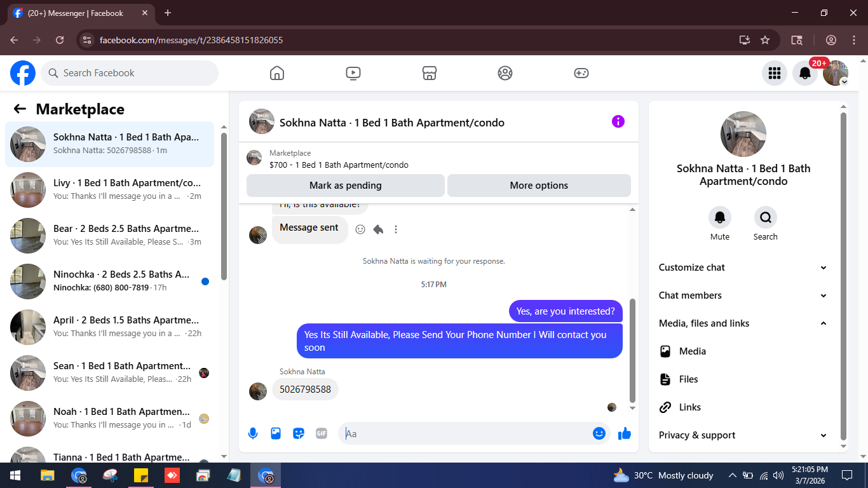This screenshot has height=488, width=868.
Task: Search in conversation using the magnifier icon
Action: click(x=766, y=217)
